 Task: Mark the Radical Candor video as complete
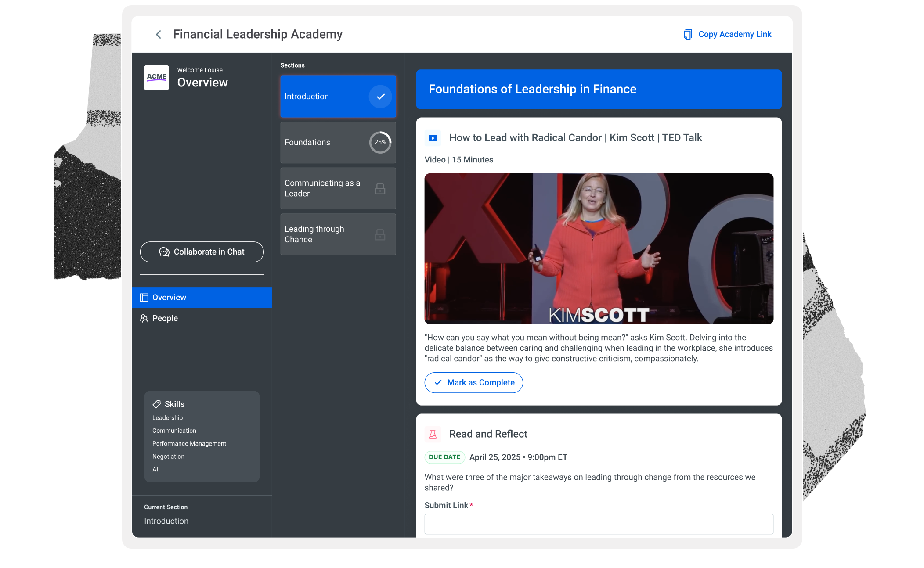click(473, 383)
